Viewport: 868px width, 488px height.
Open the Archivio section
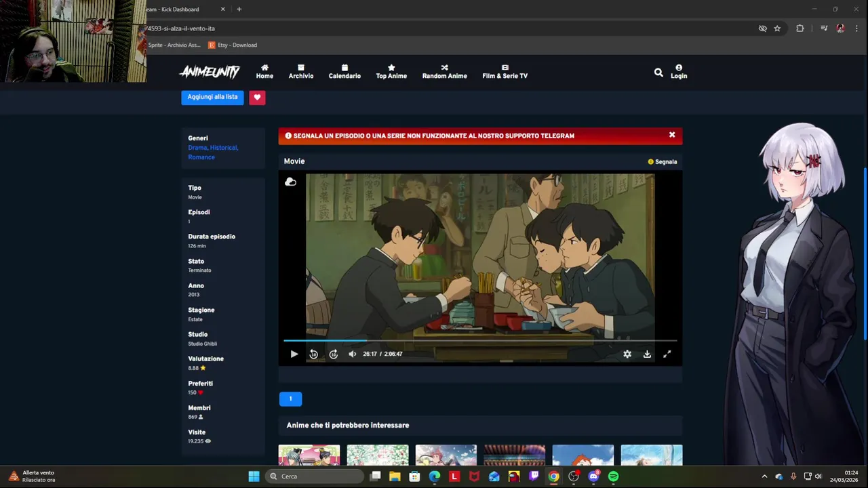301,72
